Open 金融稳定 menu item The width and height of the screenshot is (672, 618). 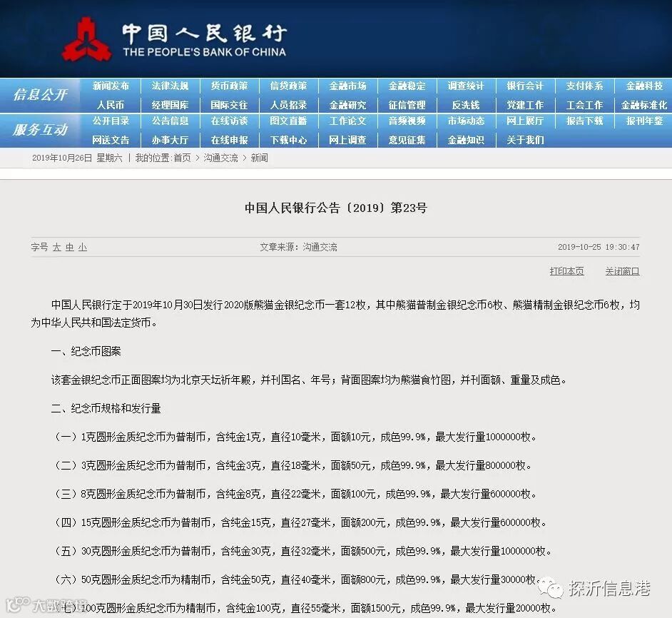point(407,86)
